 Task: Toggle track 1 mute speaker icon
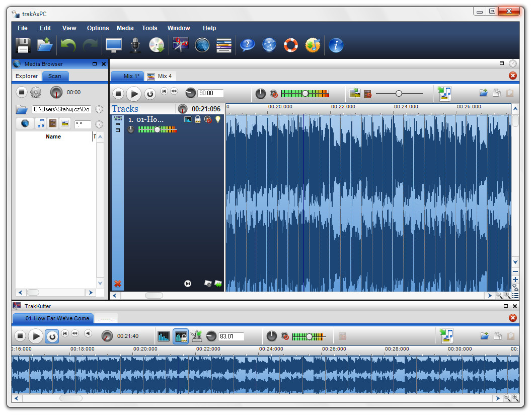pos(208,119)
